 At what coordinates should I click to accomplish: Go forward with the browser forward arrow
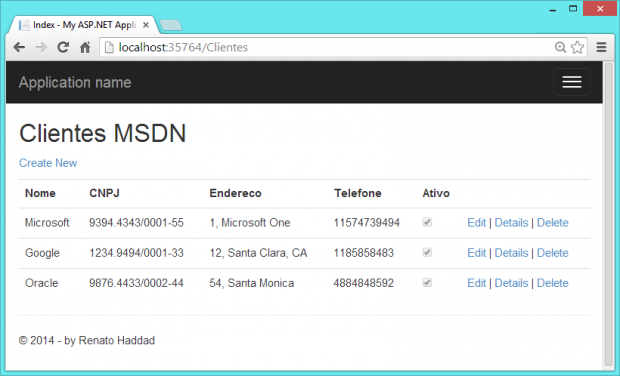(41, 47)
